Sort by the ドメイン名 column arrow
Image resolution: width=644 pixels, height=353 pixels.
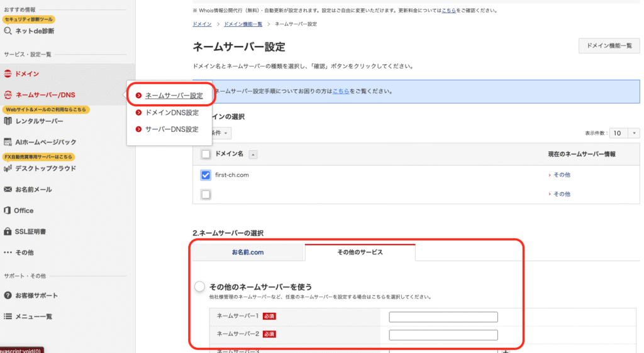(253, 155)
